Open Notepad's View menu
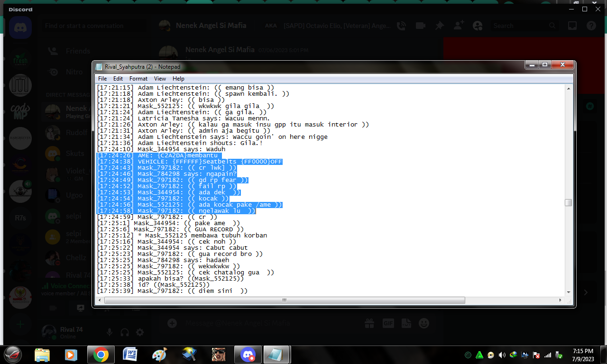The image size is (607, 364). 160,79
